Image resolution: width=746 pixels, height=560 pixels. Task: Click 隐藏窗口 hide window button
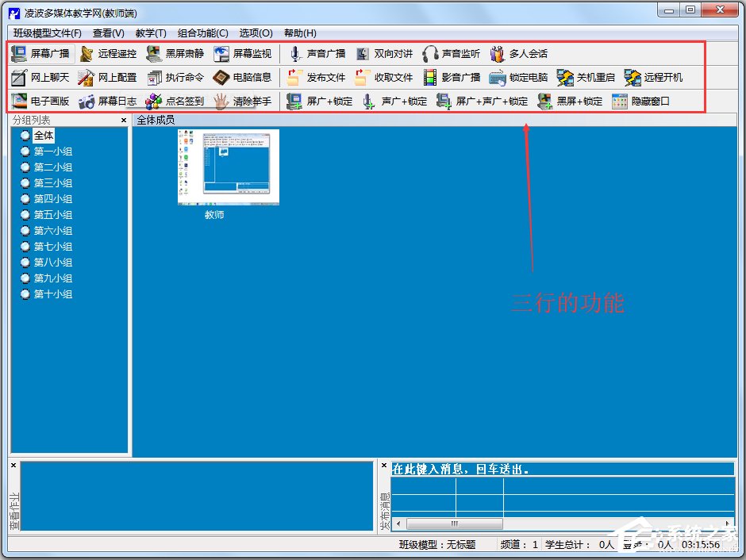coord(640,102)
